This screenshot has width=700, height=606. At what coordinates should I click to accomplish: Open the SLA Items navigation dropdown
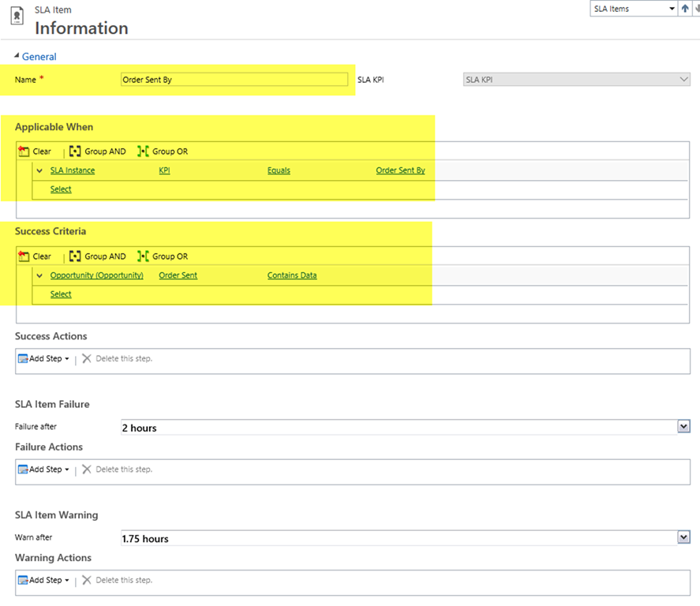tap(672, 9)
